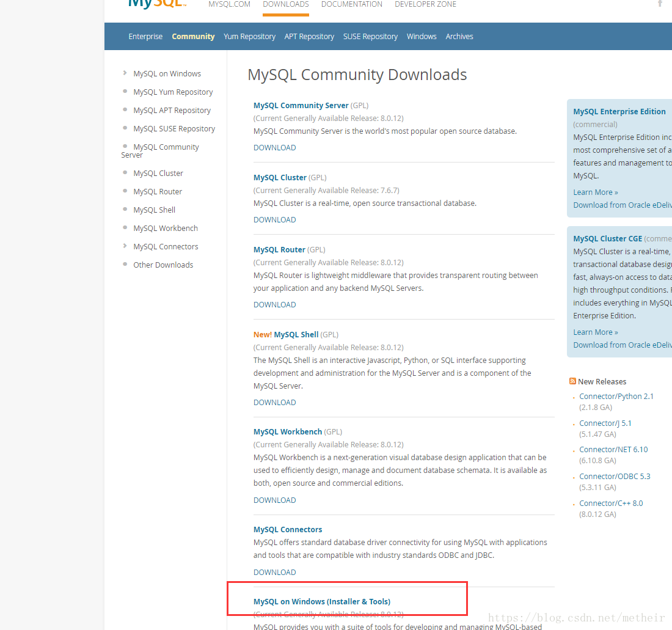672x630 pixels.
Task: Open the MySQL Router heading link
Action: (x=279, y=249)
